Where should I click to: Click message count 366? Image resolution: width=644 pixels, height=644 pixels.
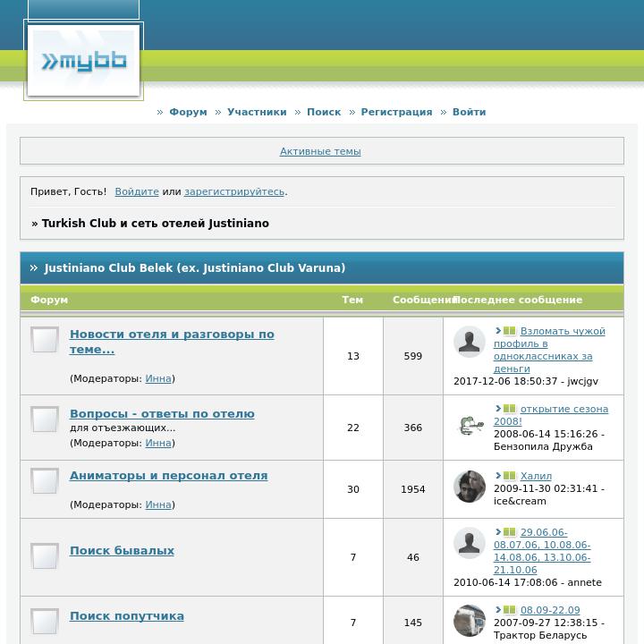coord(413,428)
